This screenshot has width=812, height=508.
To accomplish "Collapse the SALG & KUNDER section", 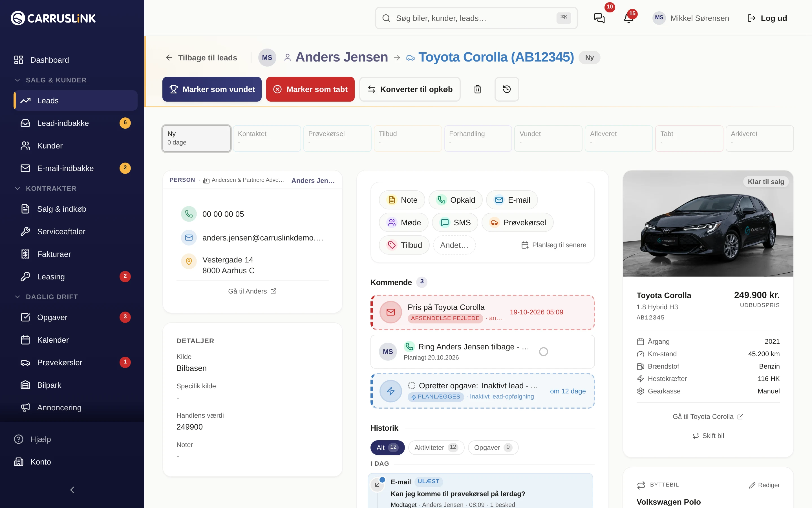I will (x=50, y=80).
